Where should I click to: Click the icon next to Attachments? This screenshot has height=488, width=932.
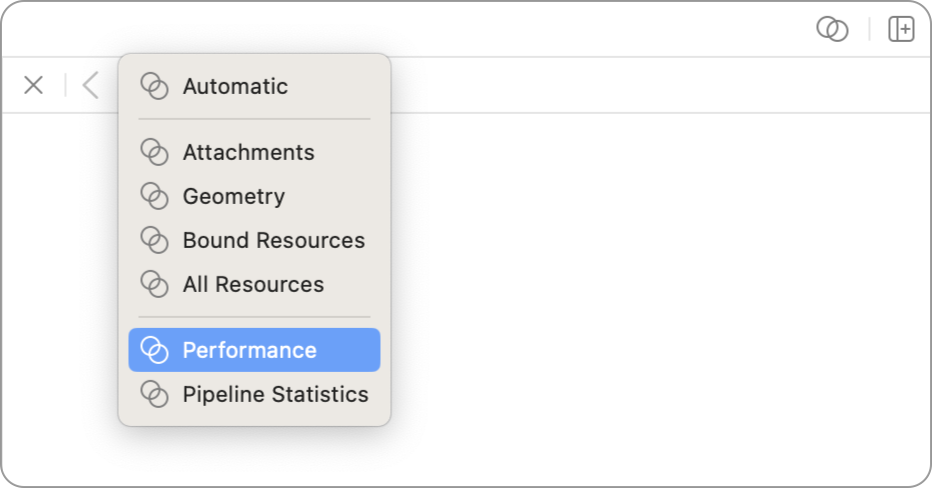click(154, 153)
